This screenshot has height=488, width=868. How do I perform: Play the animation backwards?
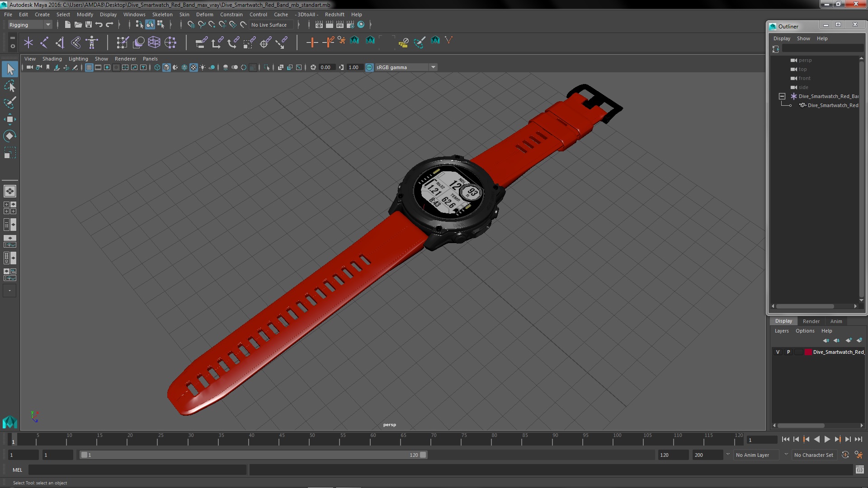[x=816, y=439]
